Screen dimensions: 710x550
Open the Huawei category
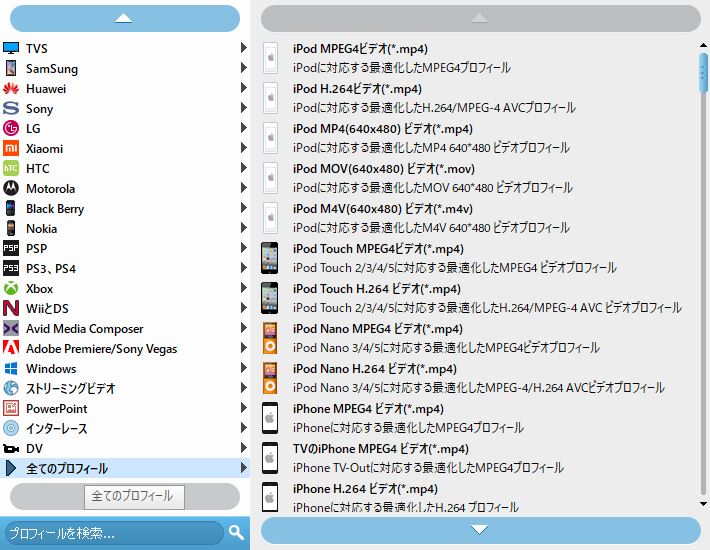125,88
